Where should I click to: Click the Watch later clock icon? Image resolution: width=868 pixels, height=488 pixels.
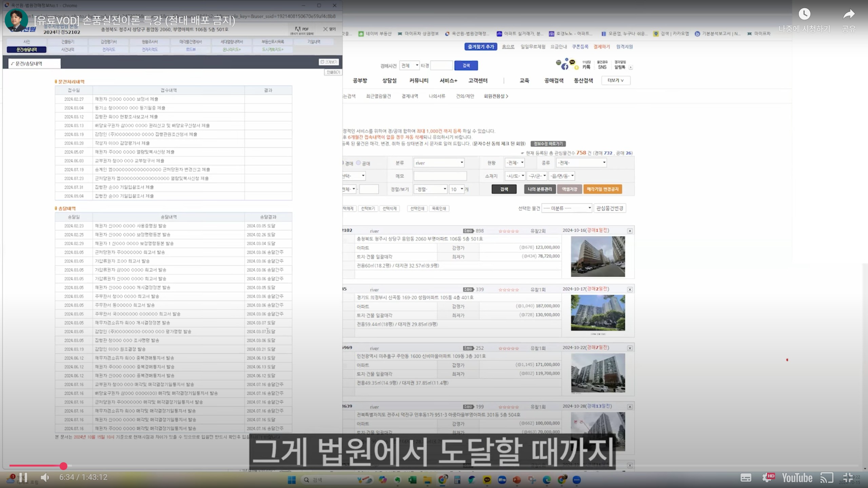[804, 14]
